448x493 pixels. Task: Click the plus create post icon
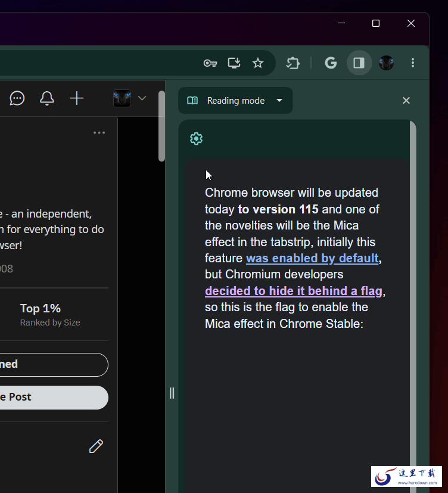pos(77,98)
